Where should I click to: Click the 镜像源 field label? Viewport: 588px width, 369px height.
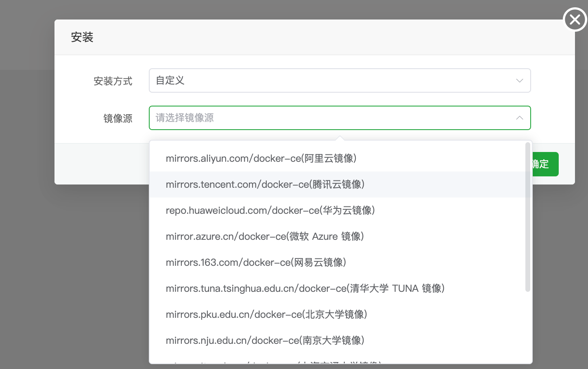point(118,119)
